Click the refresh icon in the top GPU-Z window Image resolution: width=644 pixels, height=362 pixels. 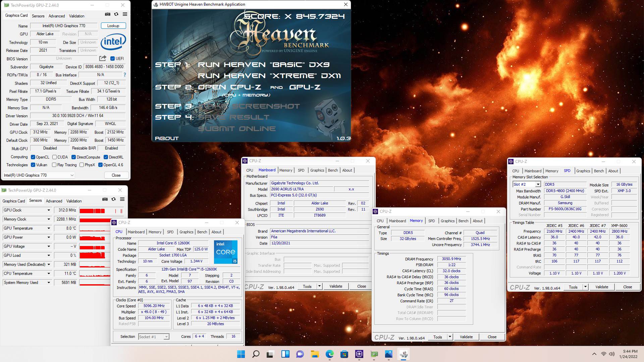(x=116, y=14)
